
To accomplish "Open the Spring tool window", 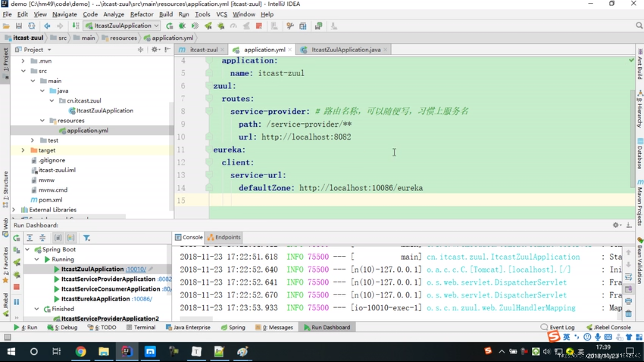I will click(x=233, y=327).
